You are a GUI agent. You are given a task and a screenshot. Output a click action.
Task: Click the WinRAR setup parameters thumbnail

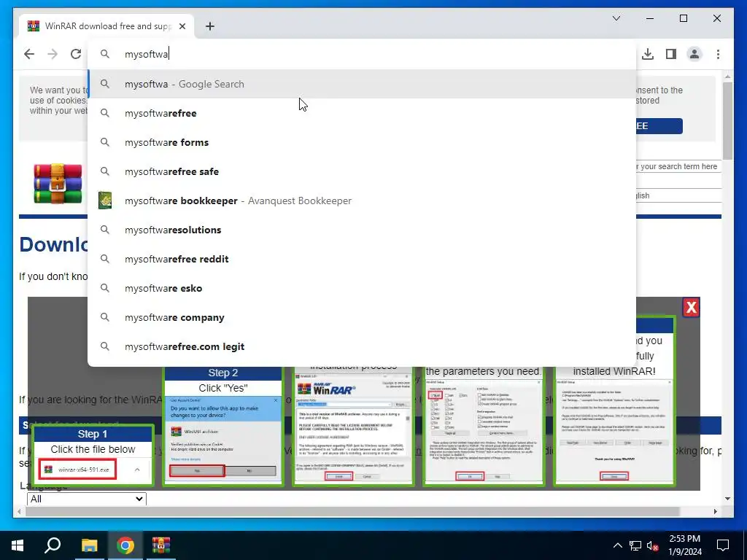[x=484, y=432]
